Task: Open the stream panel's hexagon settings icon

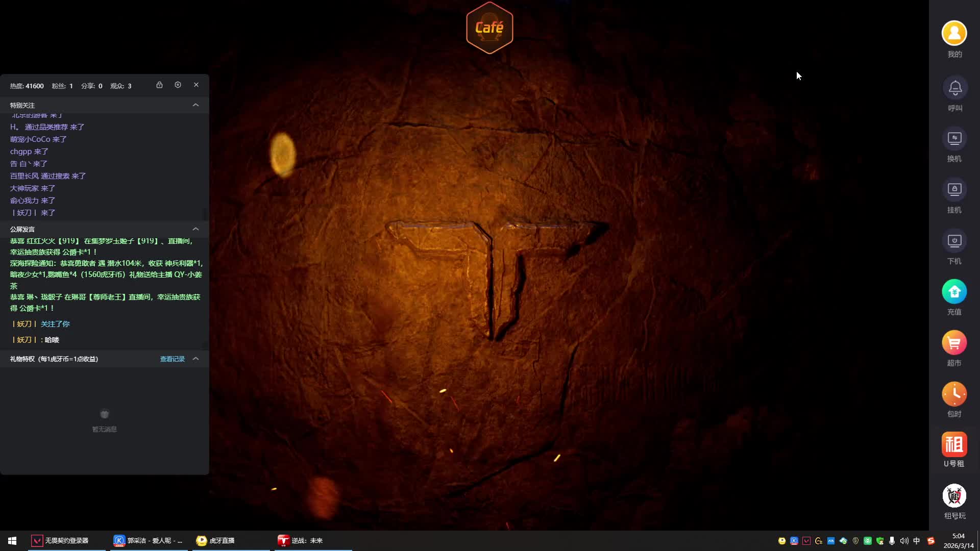Action: coord(178,85)
